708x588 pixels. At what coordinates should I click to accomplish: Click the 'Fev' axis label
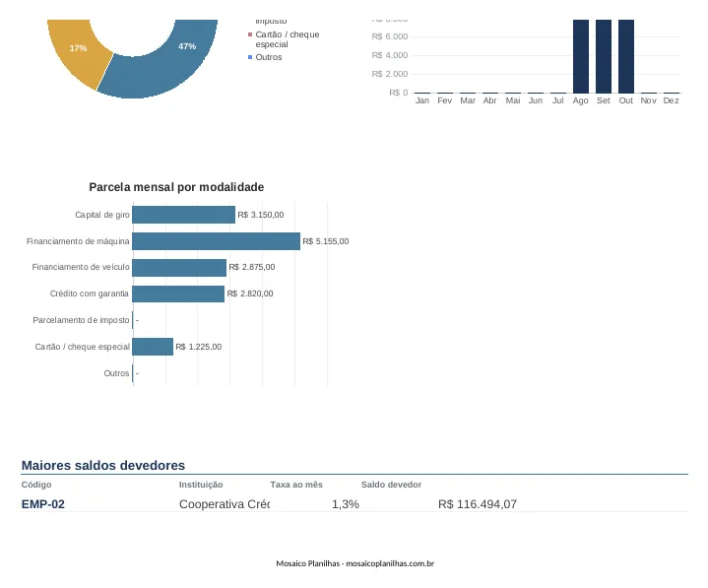tap(445, 100)
